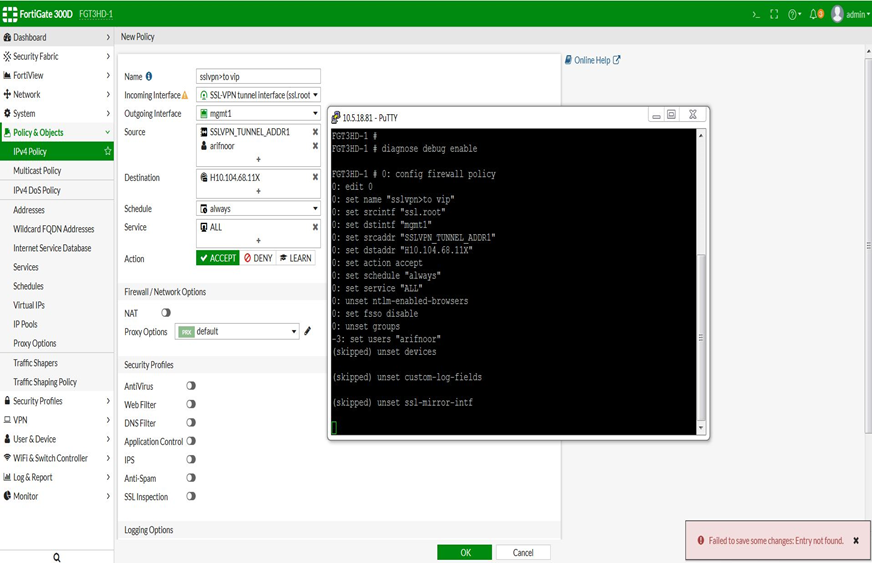
Task: Favorite IPv4 Policy with star icon
Action: (x=107, y=151)
